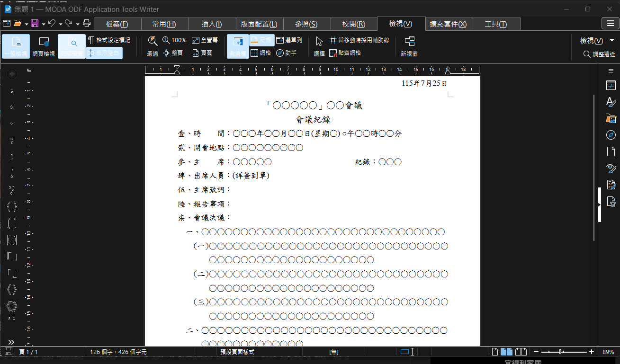Open the sidebar settings menu icon
620x364 pixels.
tap(611, 71)
